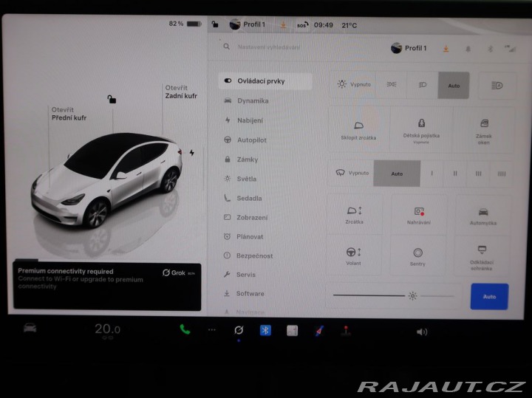Image resolution: width=532 pixels, height=398 pixels.
Task: Toggle Dětská pojistka child lock
Action: point(421,131)
